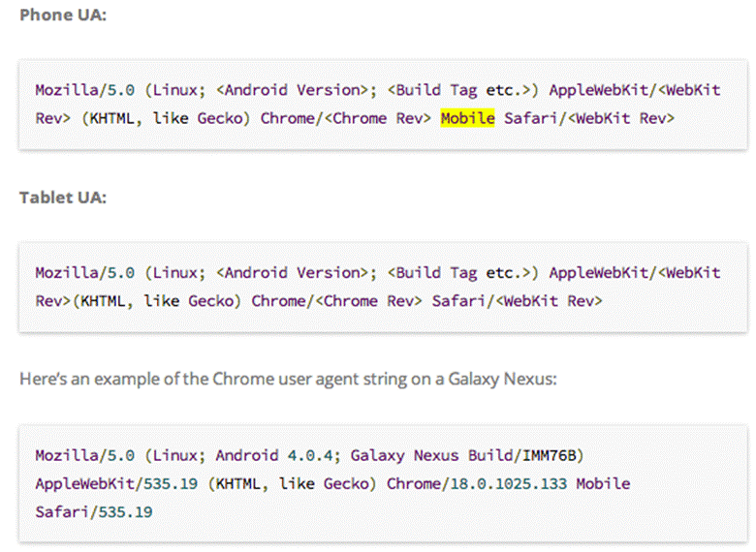Click unhighlighted "Mobile" in Galaxy Nexus example

coord(603,482)
